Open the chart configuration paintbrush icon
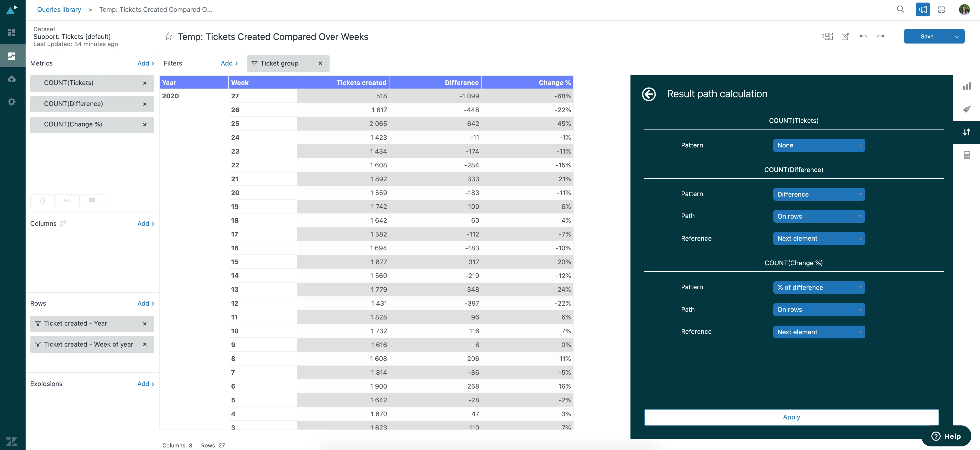 pos(966,109)
